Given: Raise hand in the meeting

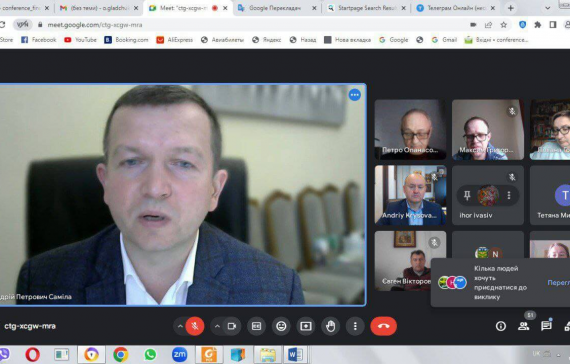Looking at the screenshot, I should pos(330,326).
